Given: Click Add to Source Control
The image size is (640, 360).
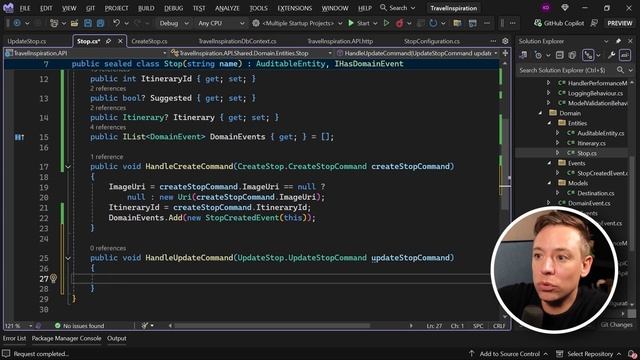Looking at the screenshot, I should point(509,354).
